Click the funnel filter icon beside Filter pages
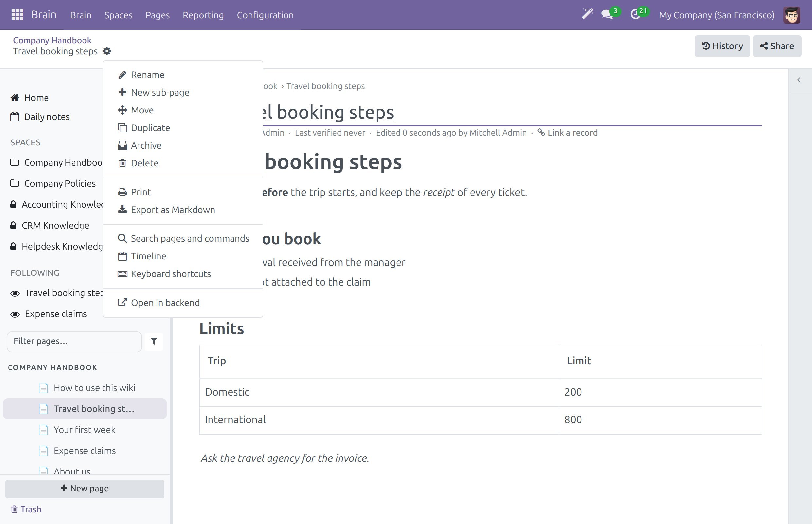Image resolution: width=812 pixels, height=524 pixels. tap(154, 341)
